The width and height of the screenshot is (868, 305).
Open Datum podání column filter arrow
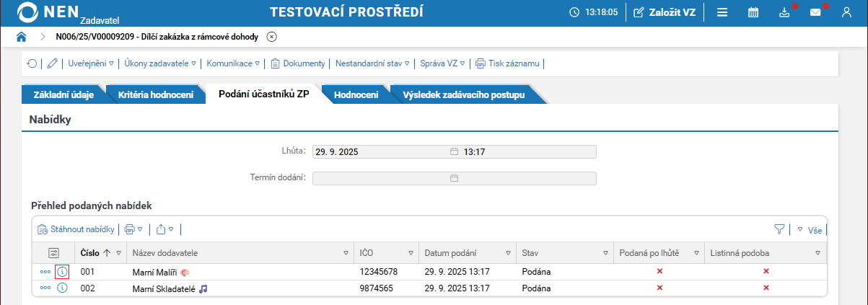[508, 253]
